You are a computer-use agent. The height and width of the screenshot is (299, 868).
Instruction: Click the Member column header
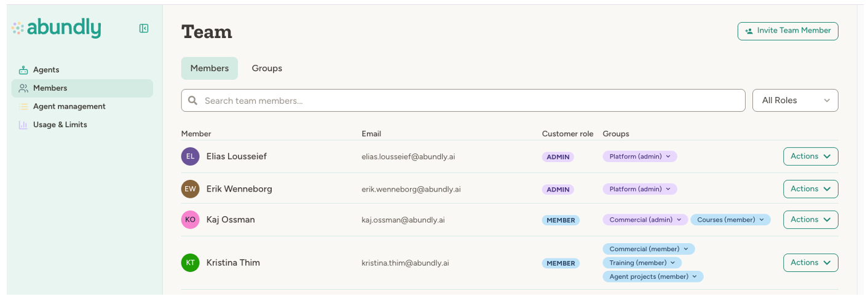(x=196, y=133)
